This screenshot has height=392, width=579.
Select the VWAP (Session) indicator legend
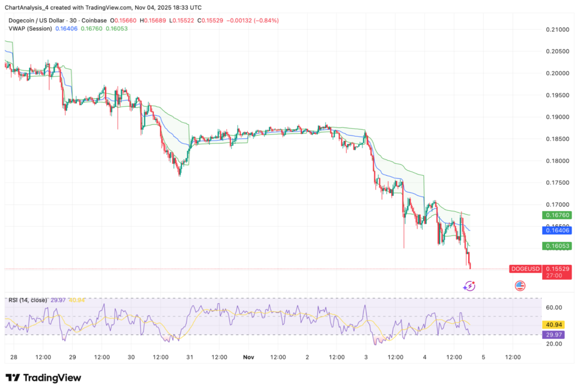coord(30,28)
